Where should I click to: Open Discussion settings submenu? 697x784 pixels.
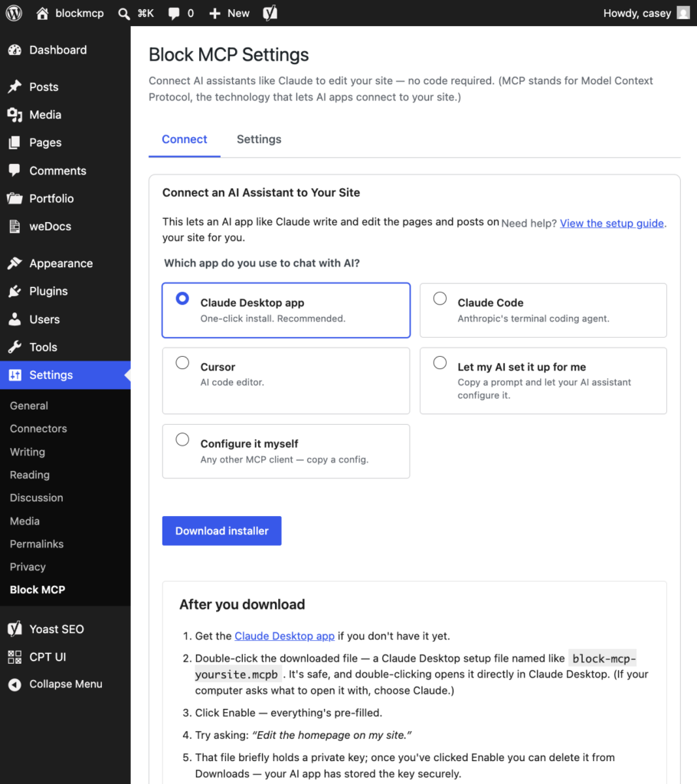pos(37,498)
